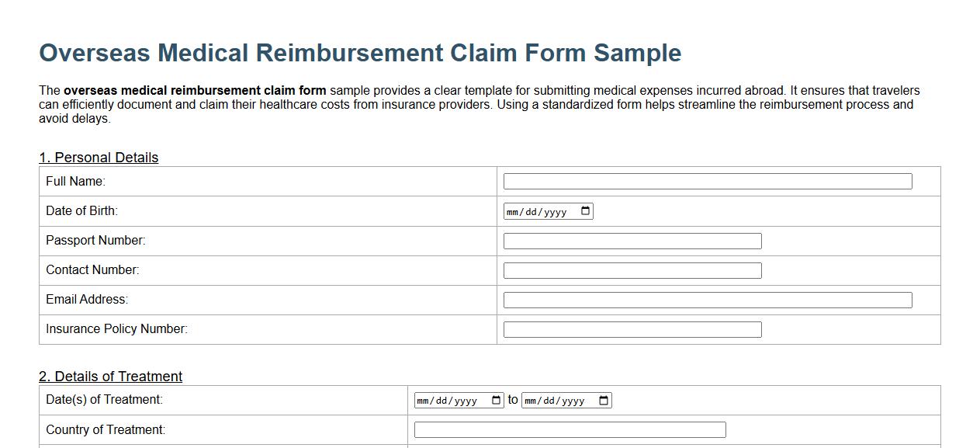This screenshot has width=980, height=448.
Task: Click the Contact Number input field
Action: 632,270
